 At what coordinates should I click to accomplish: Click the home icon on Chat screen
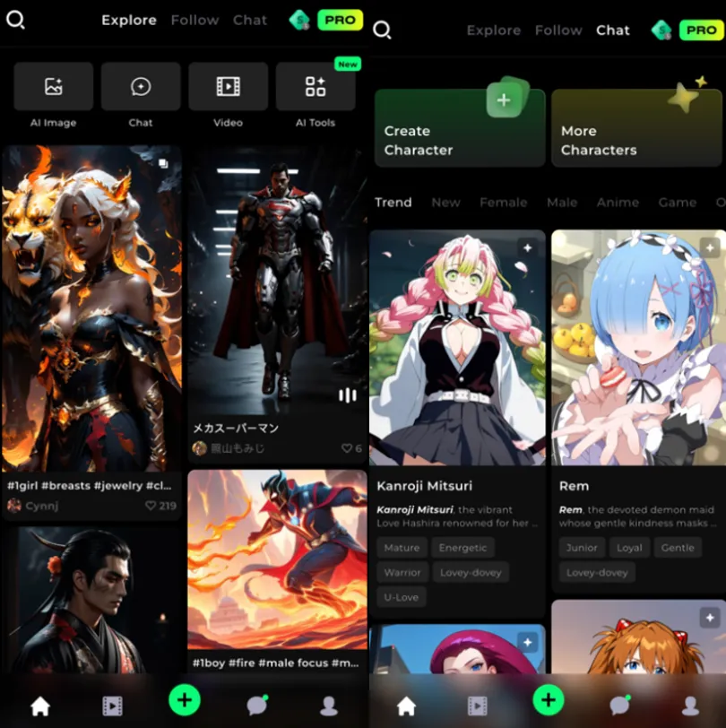(x=406, y=706)
